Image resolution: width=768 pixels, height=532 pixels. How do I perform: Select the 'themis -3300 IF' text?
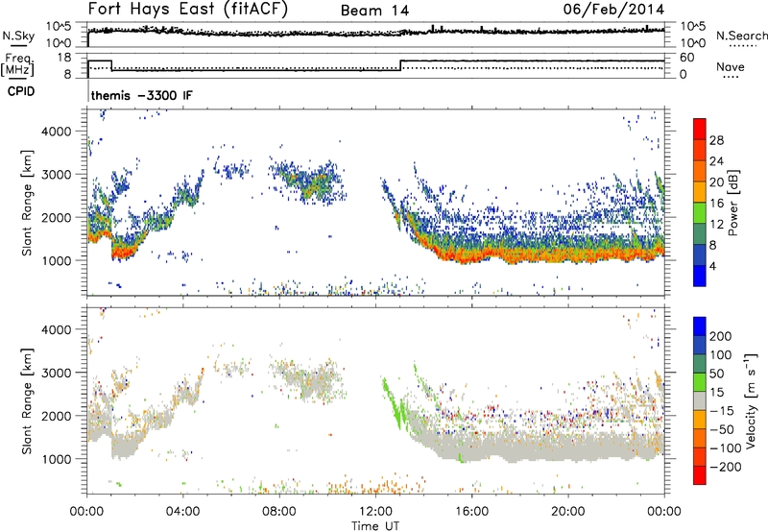pyautogui.click(x=141, y=95)
